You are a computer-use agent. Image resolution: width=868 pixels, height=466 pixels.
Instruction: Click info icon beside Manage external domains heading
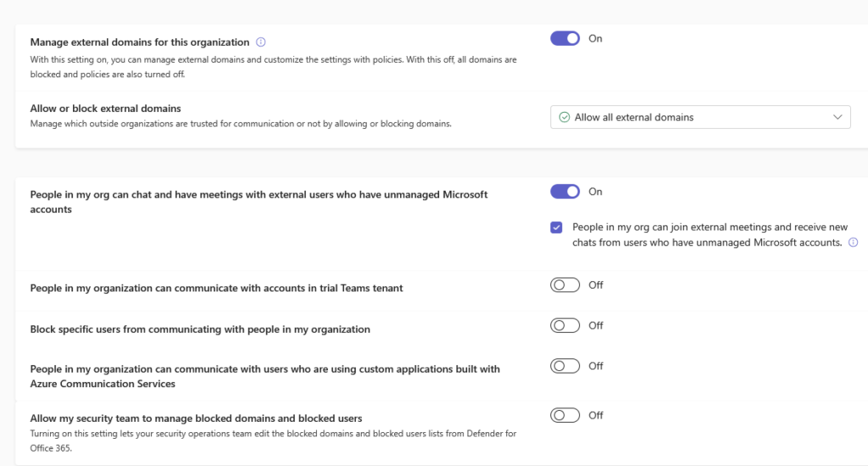click(x=261, y=42)
